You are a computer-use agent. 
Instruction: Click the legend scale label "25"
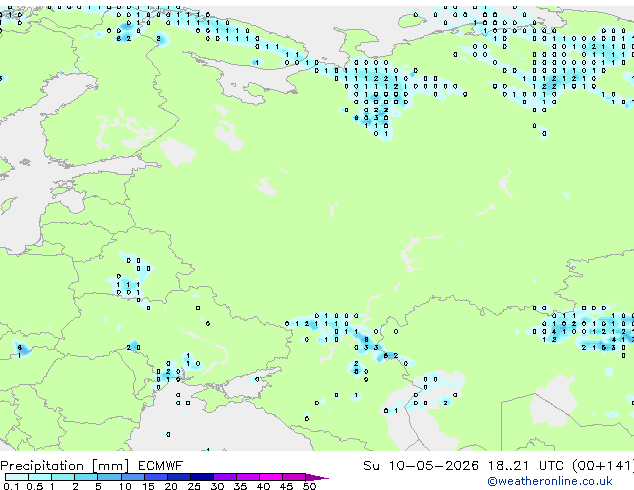tap(194, 486)
